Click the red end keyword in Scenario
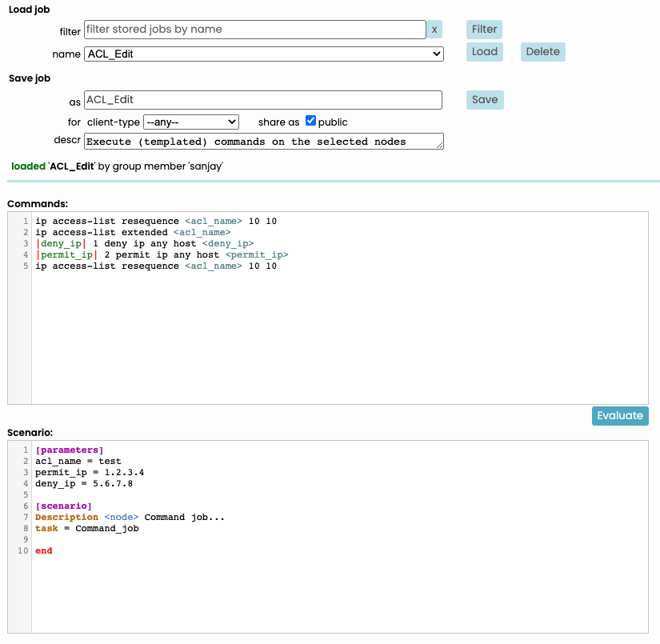Viewport: 660px width, 644px height. (44, 550)
